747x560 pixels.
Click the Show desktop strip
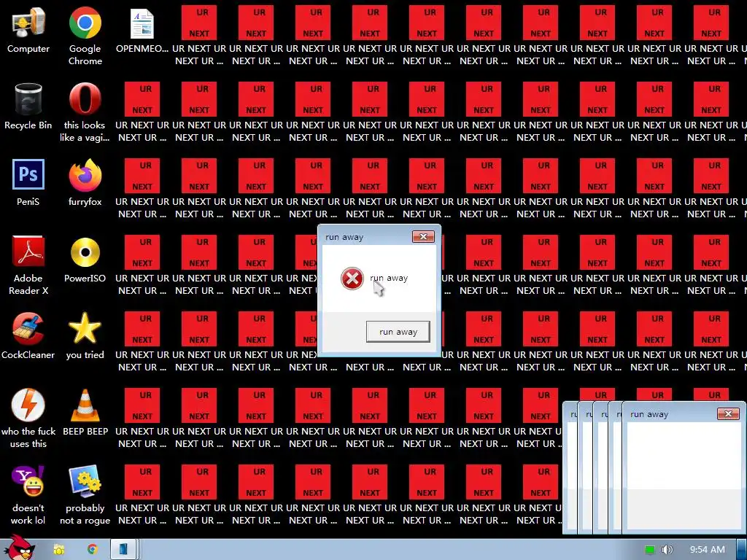coord(742,550)
